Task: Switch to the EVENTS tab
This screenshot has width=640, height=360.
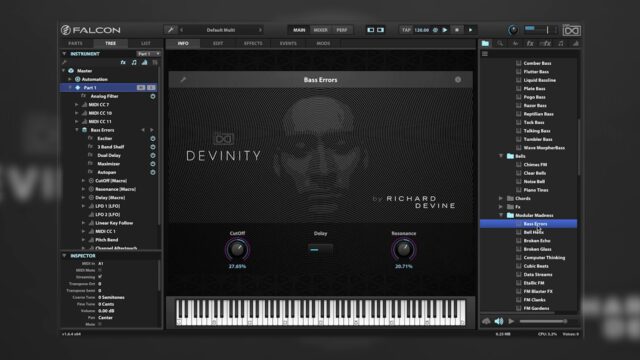Action: point(288,43)
